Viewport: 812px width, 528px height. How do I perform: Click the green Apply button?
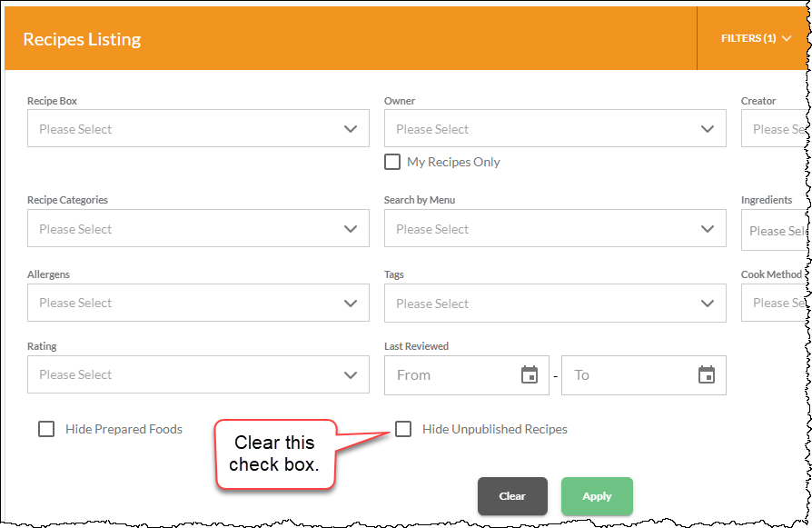(597, 496)
